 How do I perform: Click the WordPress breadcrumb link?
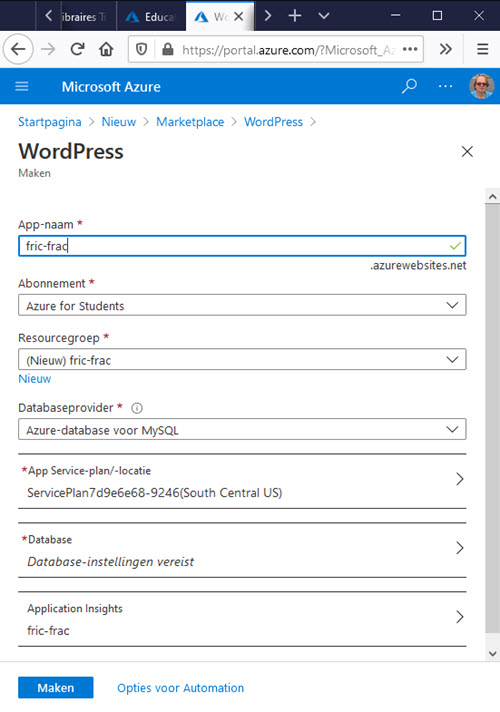pos(273,122)
